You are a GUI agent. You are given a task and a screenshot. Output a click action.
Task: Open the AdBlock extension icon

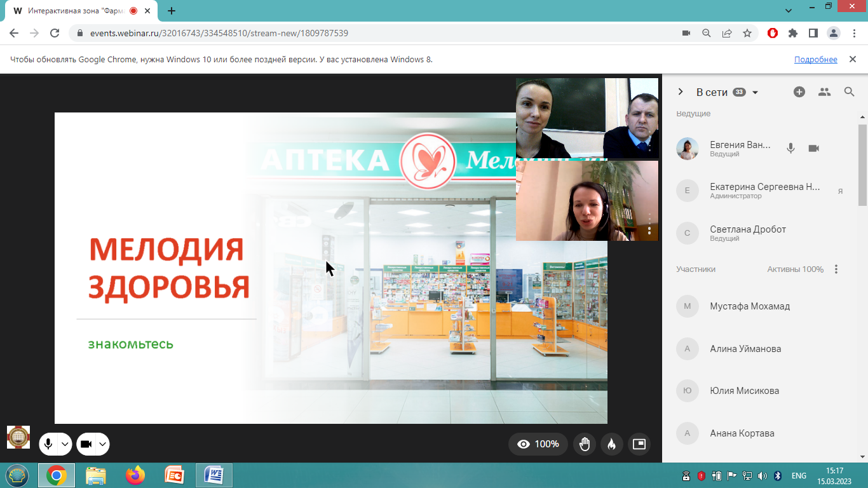tap(773, 33)
